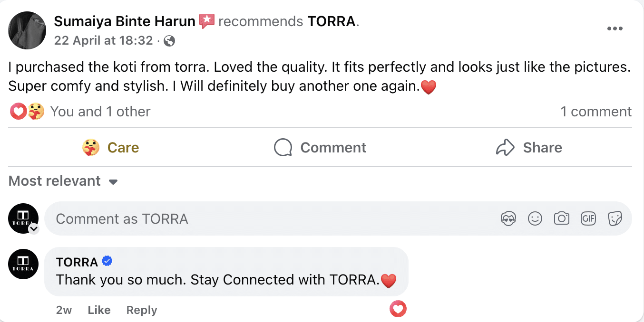
Task: Click the globe privacy icon under the post
Action: tap(169, 40)
